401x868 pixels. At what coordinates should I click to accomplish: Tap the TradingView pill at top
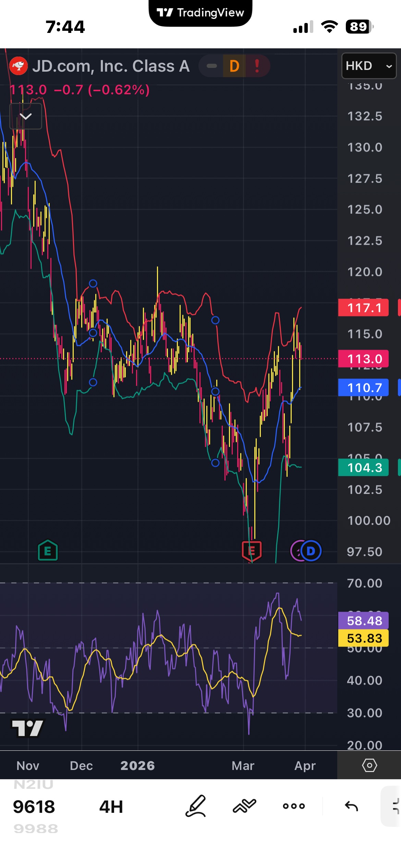[200, 13]
